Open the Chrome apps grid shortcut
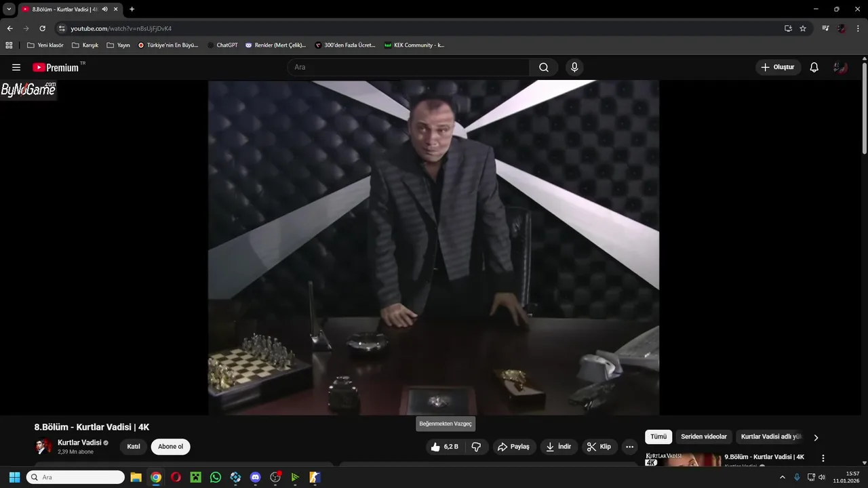 (x=9, y=45)
